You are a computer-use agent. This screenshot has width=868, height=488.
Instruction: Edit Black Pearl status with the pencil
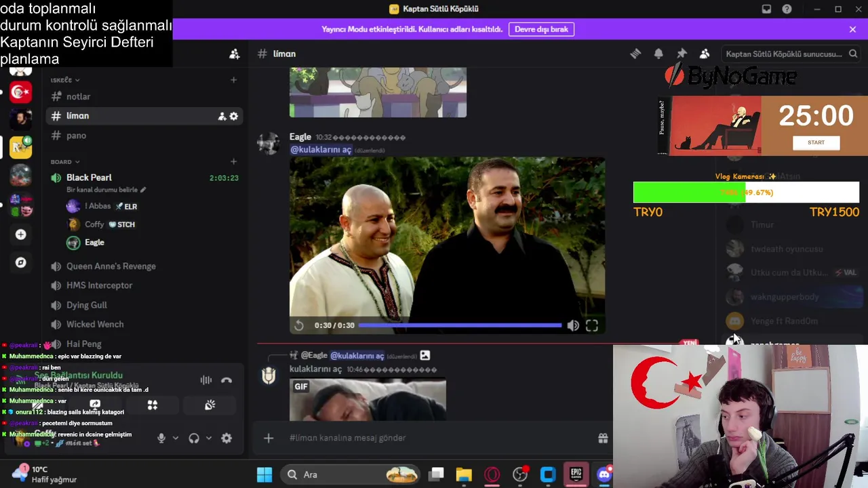coord(143,190)
